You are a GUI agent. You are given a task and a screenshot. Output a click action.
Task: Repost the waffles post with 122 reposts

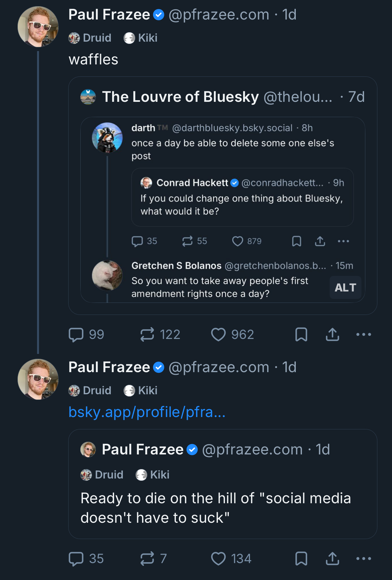147,335
